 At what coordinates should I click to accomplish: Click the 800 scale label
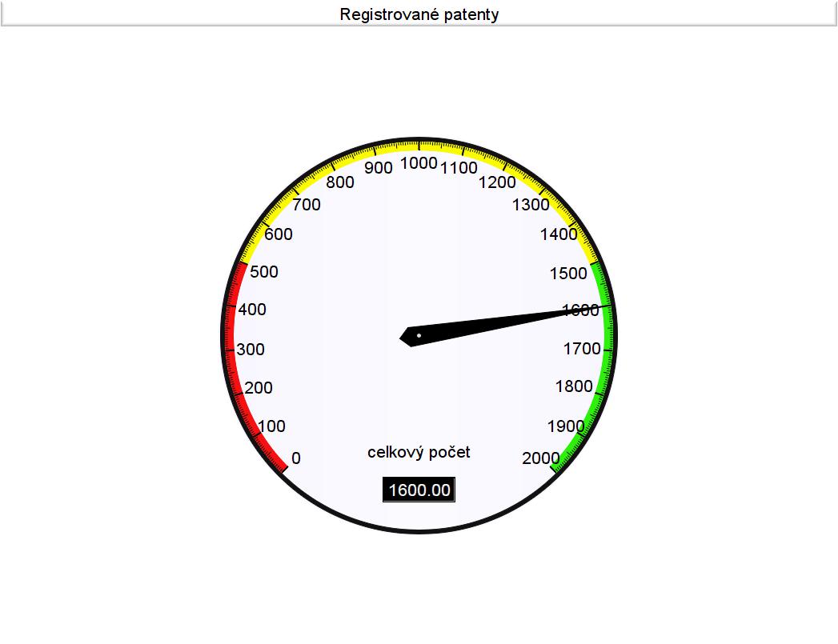(x=340, y=182)
